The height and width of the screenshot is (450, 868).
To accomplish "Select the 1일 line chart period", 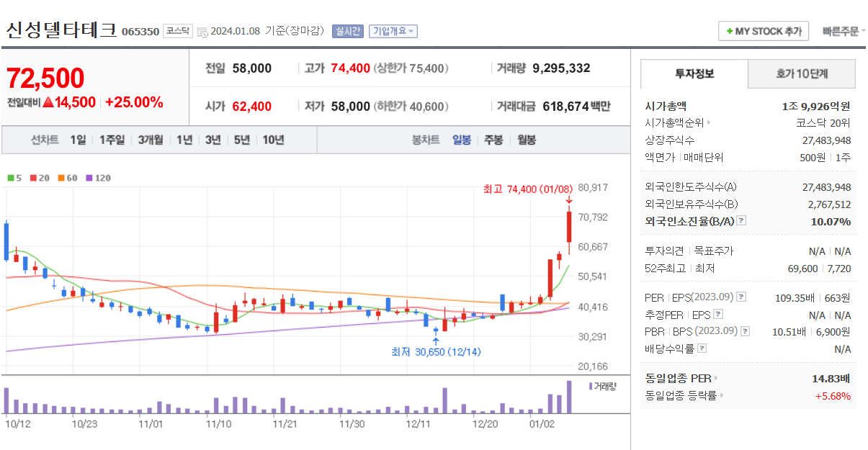I will coord(78,140).
